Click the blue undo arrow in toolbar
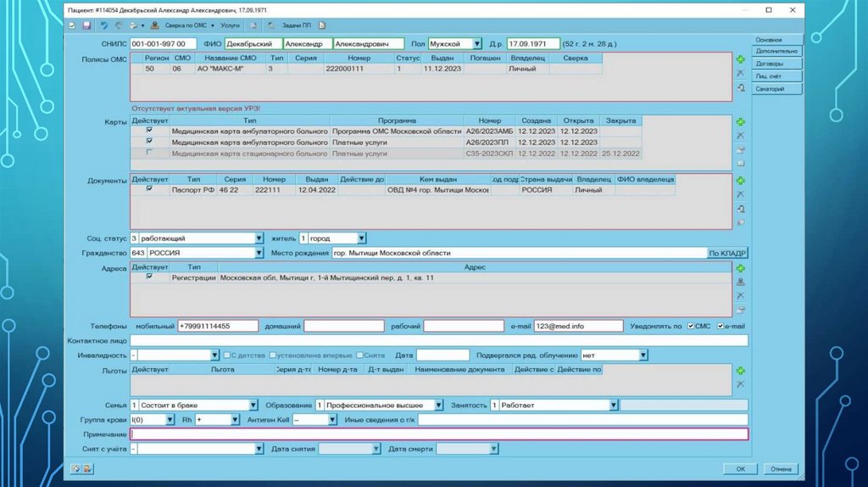Screen dimensions: 868x487 pos(104,25)
